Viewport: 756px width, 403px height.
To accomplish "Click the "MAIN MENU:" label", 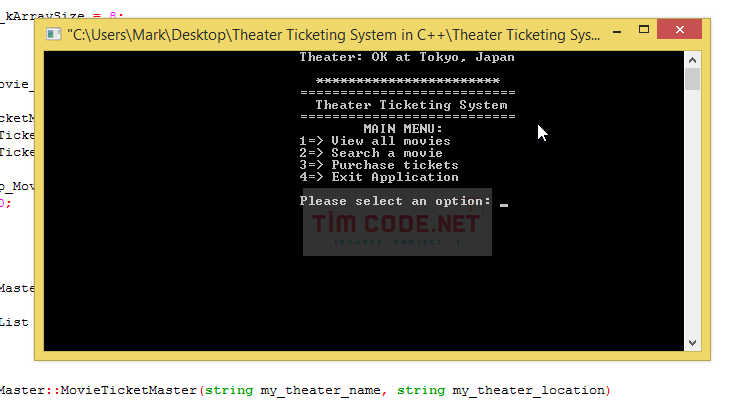I will (403, 129).
